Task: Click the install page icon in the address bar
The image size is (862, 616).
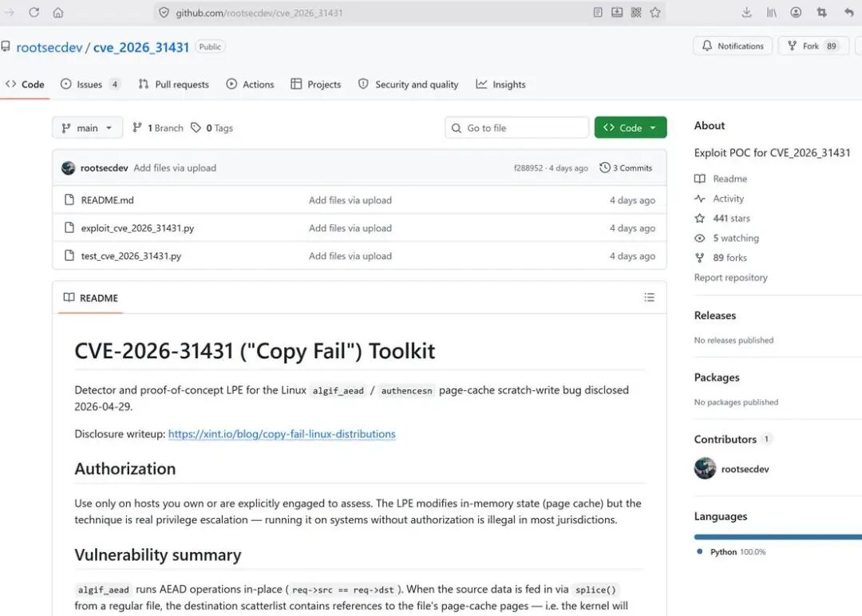Action: (x=617, y=12)
